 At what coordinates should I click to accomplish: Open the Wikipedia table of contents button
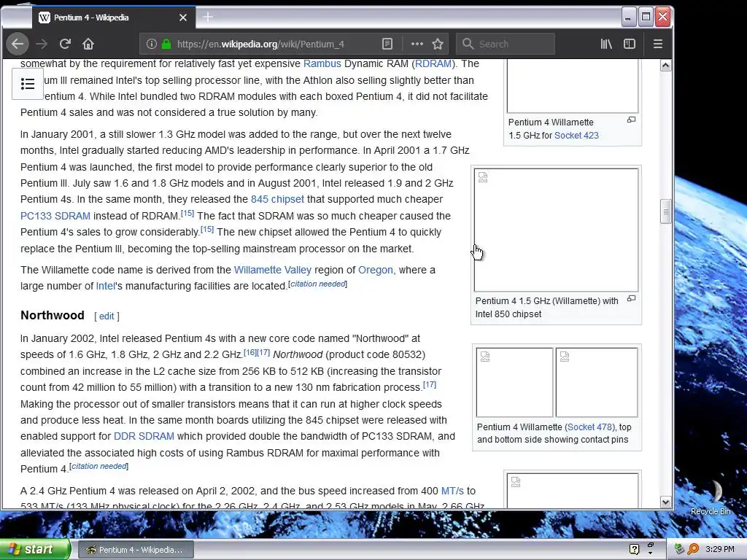(28, 85)
